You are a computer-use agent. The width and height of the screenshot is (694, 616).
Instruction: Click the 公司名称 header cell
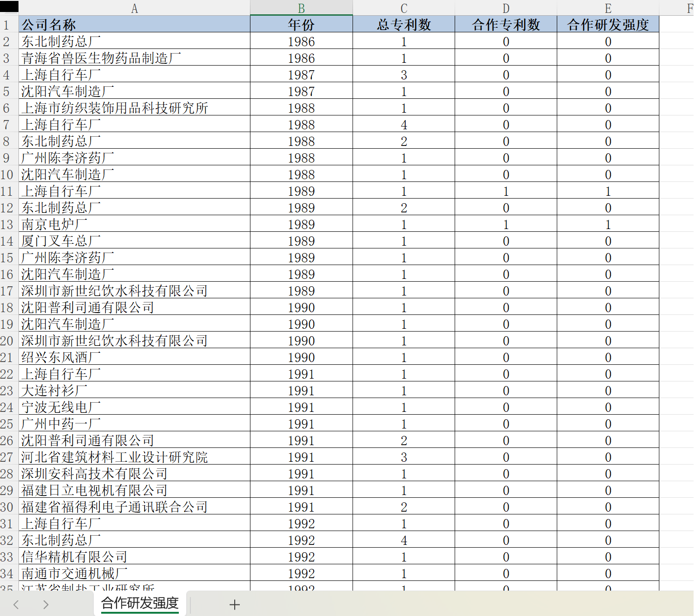(x=134, y=24)
